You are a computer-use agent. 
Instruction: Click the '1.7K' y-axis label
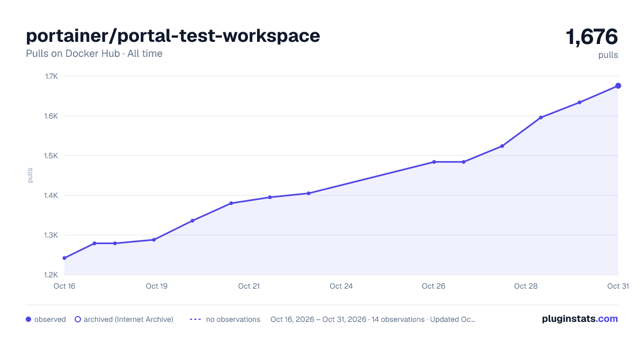[51, 76]
